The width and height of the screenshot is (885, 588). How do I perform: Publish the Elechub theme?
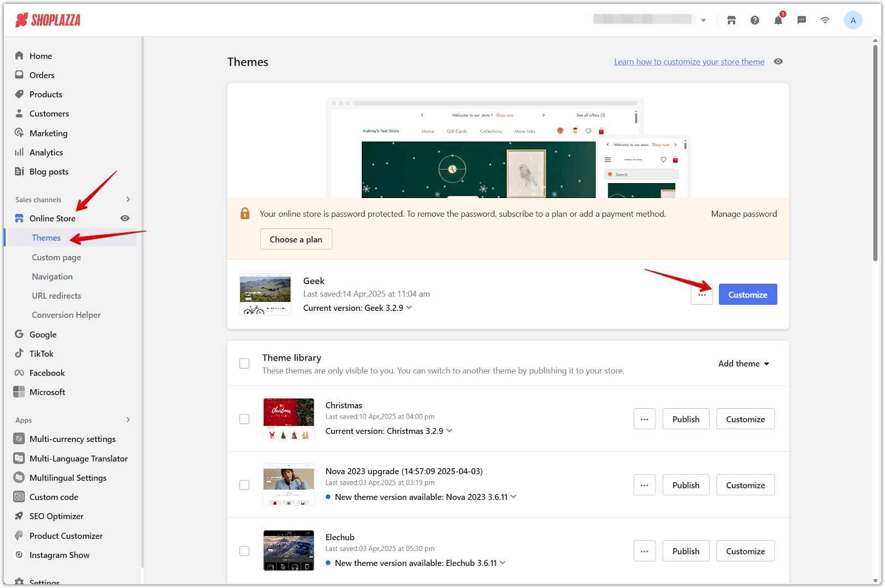(x=686, y=551)
